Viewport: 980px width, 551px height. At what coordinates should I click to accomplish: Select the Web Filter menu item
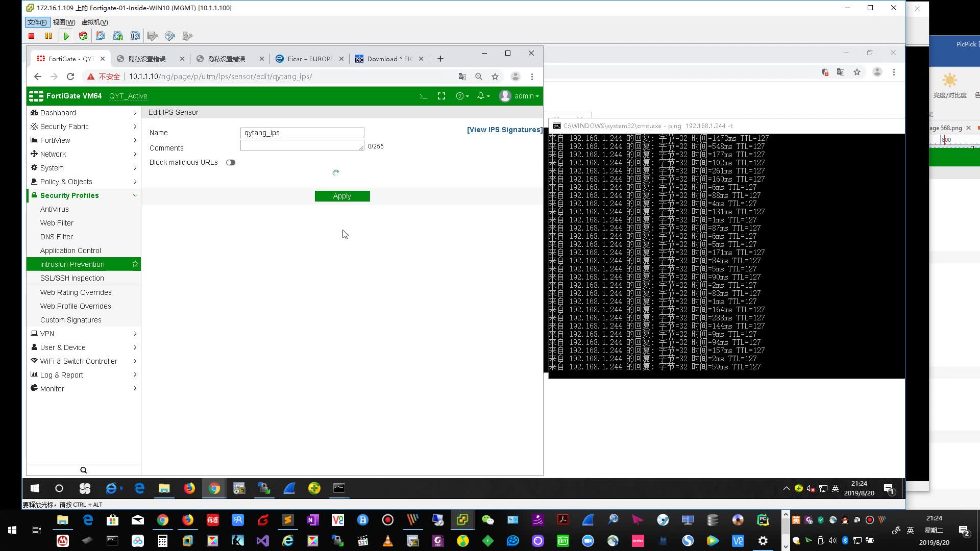coord(57,222)
